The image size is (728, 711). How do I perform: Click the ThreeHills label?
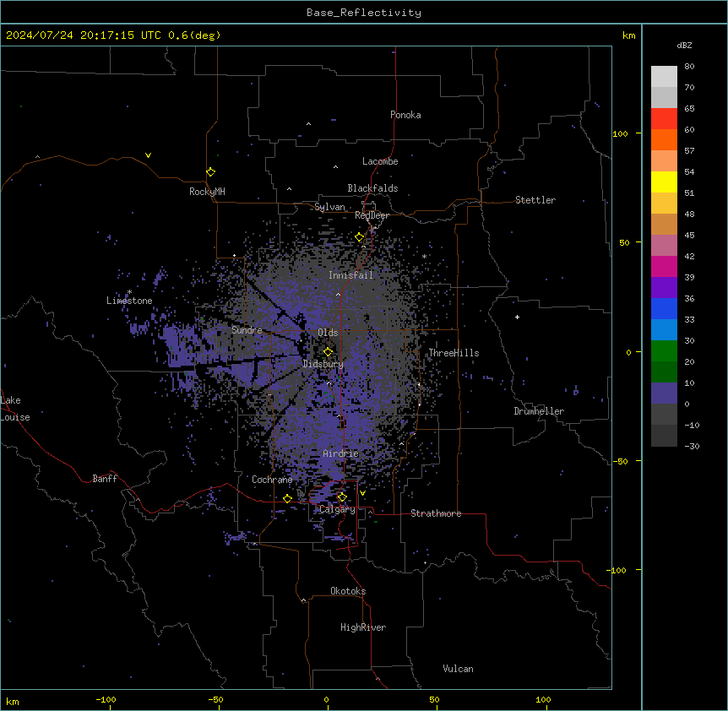pyautogui.click(x=454, y=353)
